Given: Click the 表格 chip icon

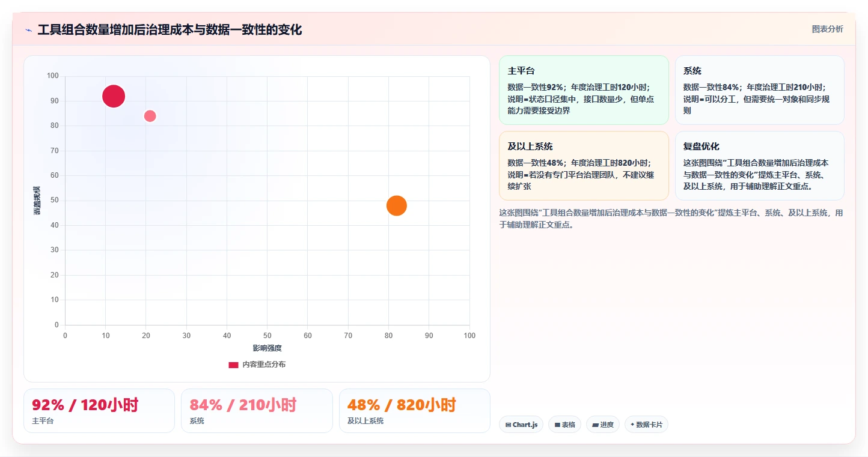Looking at the screenshot, I should point(557,425).
